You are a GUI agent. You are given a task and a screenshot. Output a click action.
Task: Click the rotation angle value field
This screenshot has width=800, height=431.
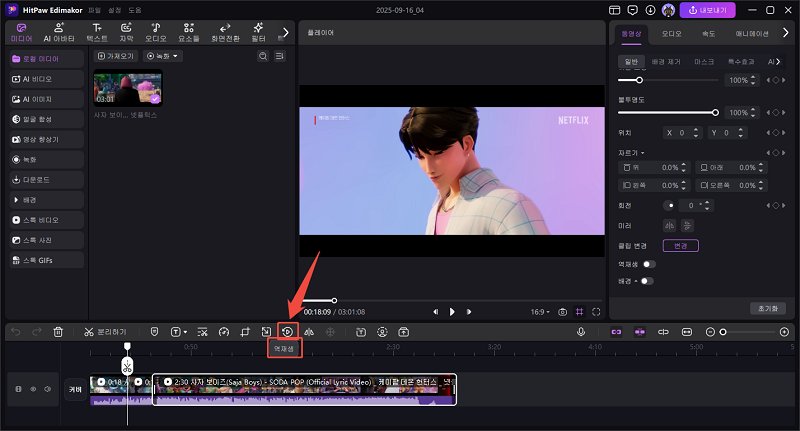[x=694, y=206]
